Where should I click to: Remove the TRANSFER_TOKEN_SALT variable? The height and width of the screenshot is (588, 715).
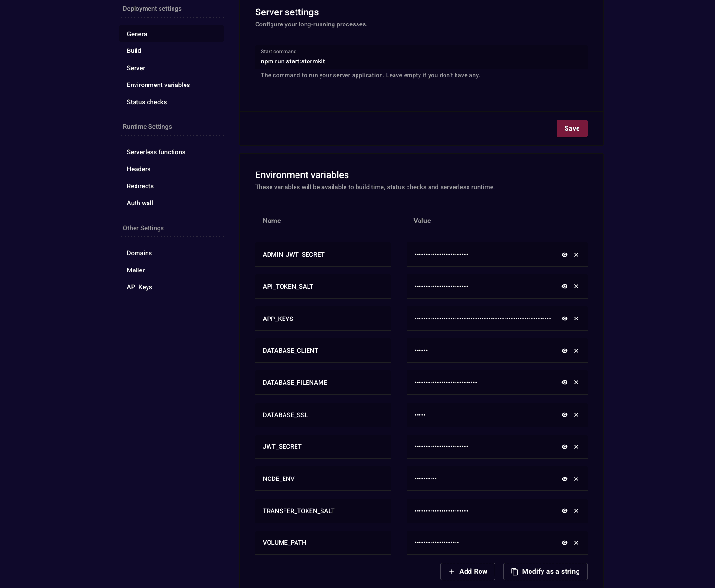tap(576, 510)
